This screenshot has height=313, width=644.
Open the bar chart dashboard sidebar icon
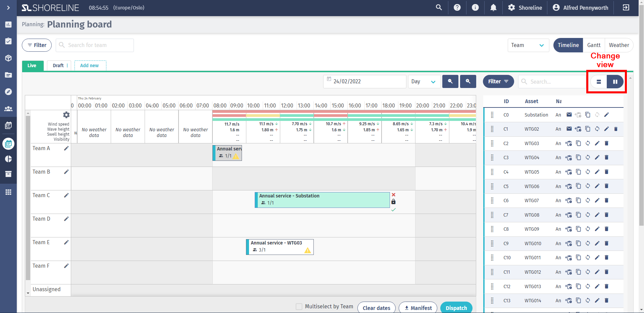tap(8, 25)
